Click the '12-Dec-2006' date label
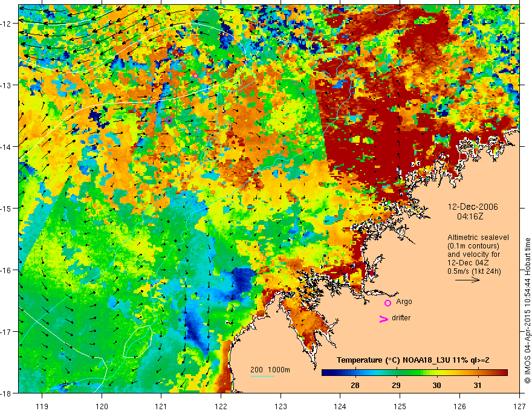 pos(473,207)
